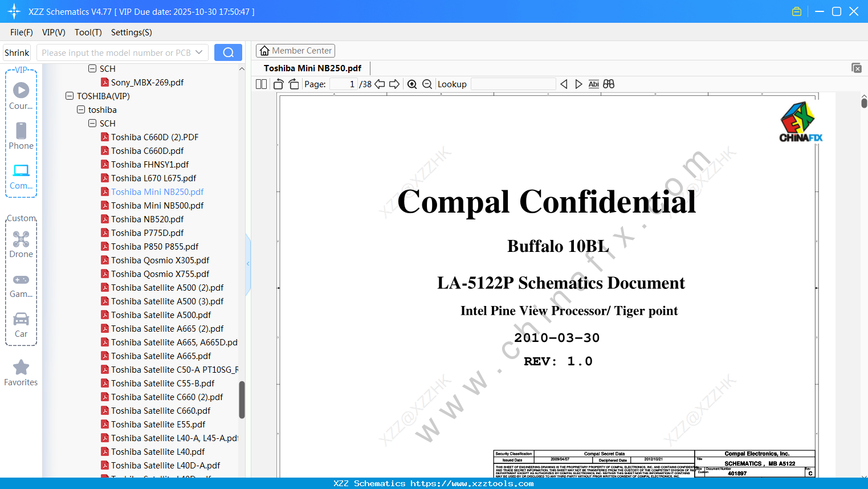The width and height of the screenshot is (868, 489).
Task: Collapse the SCH folder above Sony_MBX-269.pdf
Action: pos(92,69)
